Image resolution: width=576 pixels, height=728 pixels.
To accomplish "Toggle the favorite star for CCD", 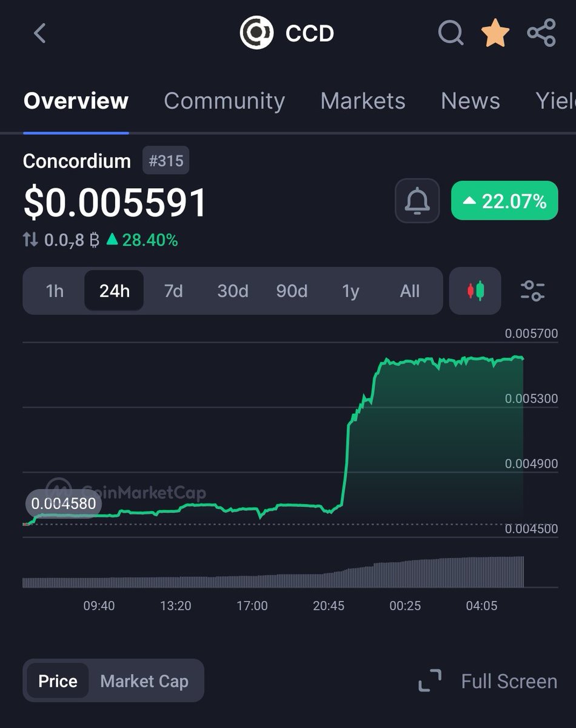I will [495, 33].
